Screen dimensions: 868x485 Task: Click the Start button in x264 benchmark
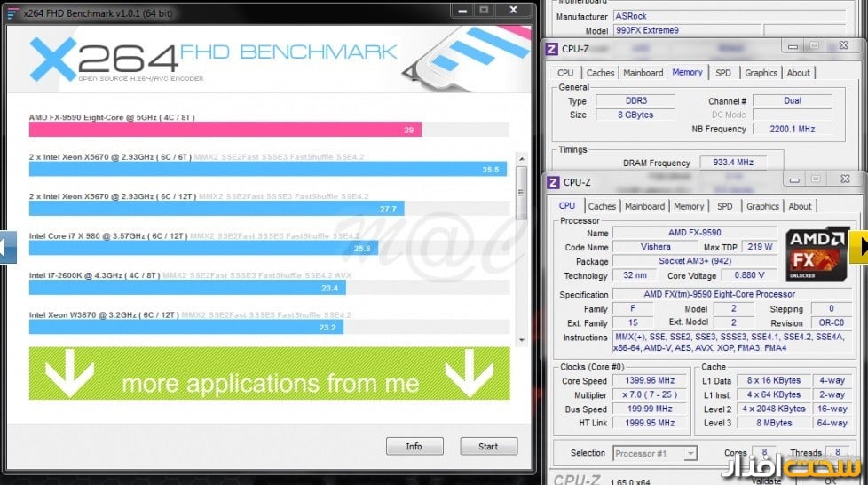point(488,446)
